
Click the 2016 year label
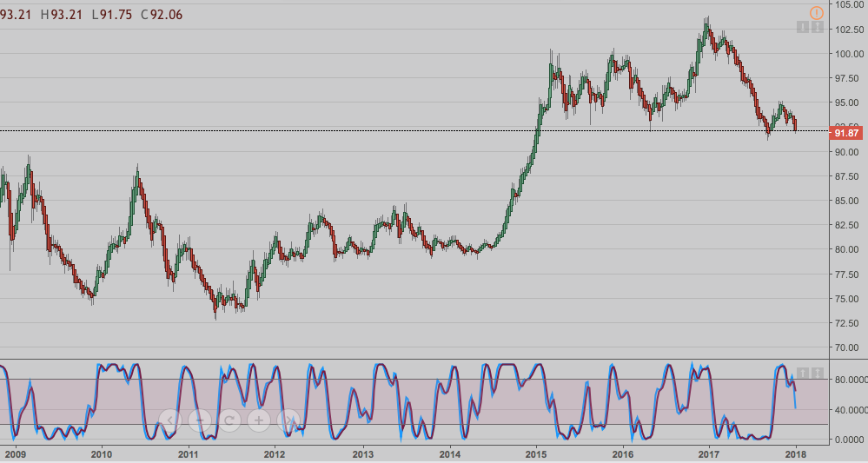point(623,454)
